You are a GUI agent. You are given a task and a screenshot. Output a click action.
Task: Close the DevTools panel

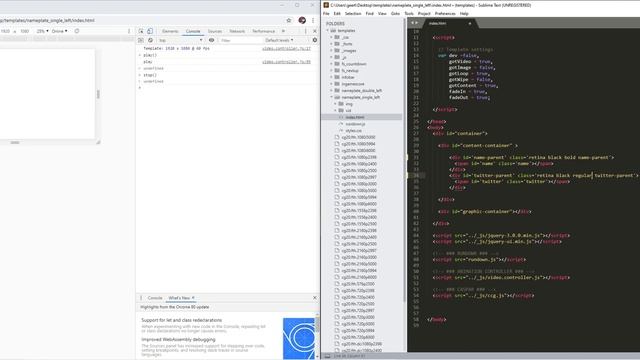click(x=315, y=31)
